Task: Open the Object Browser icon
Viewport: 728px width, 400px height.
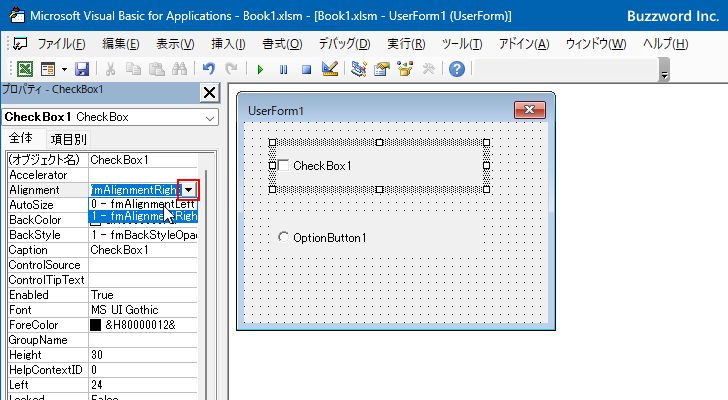Action: pyautogui.click(x=405, y=69)
